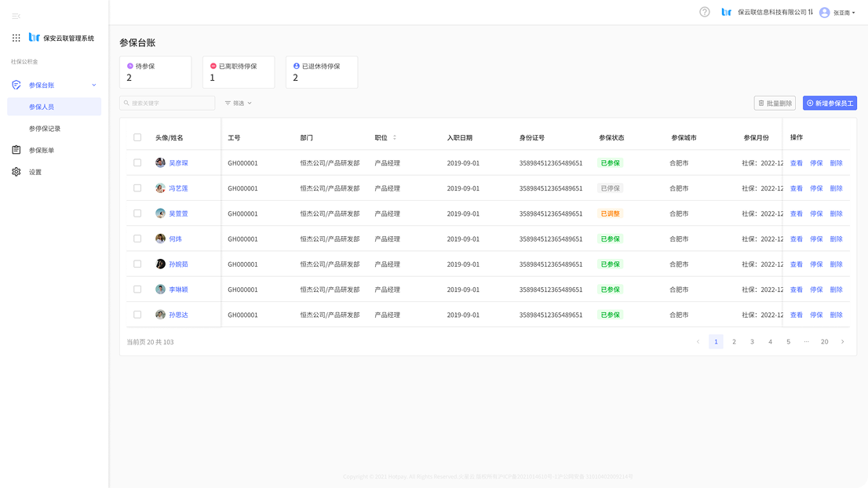Image resolution: width=868 pixels, height=488 pixels.
Task: Select 参保人员 in the sidebar
Action: point(42,107)
